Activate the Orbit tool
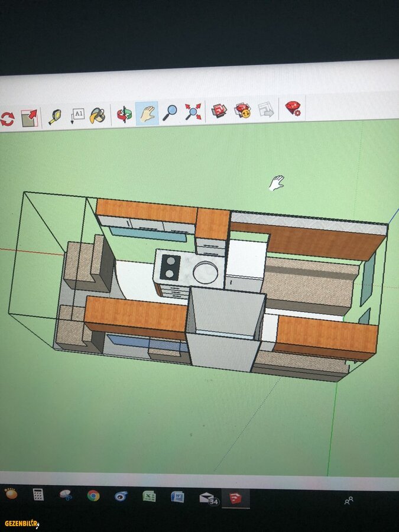Screen dimensions: 399x532 click(x=124, y=113)
